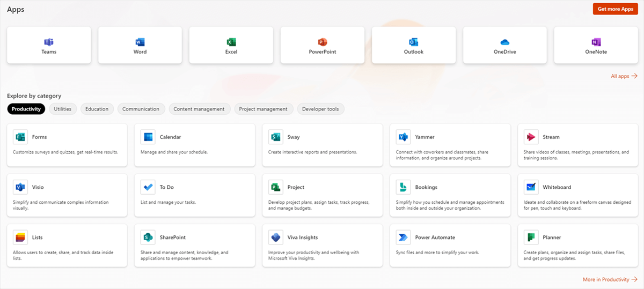The height and width of the screenshot is (289, 644).
Task: Click the Forms app icon
Action: pyautogui.click(x=20, y=137)
